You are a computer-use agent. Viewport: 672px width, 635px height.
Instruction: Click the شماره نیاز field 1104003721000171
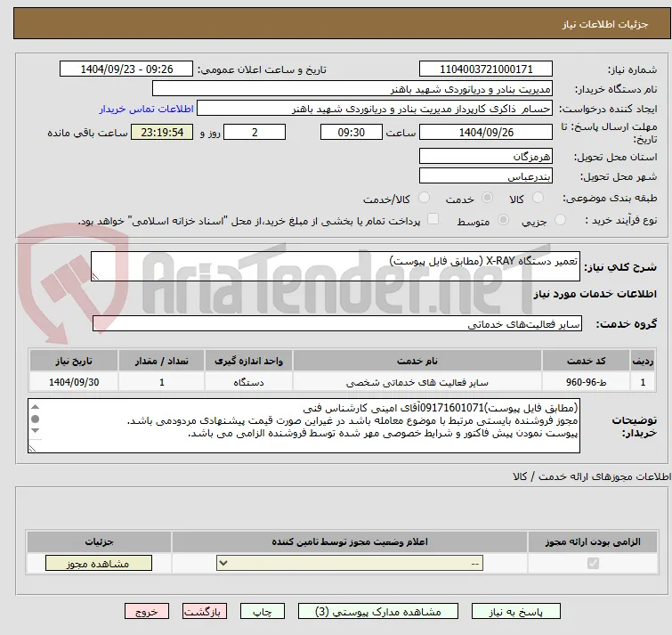click(486, 69)
